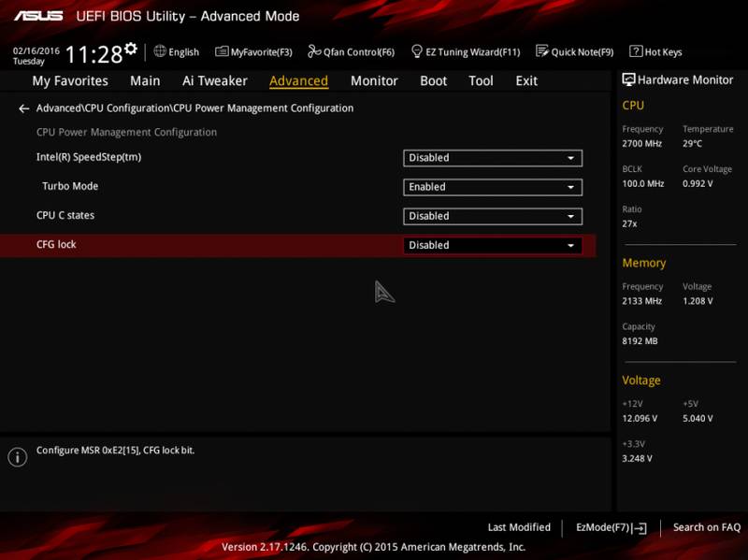Click the info icon in help panel

click(17, 457)
